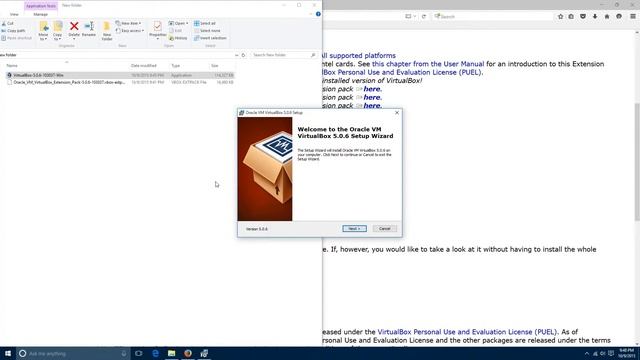Sort files by Name column header
This screenshot has height=360, width=640.
tap(12, 65)
